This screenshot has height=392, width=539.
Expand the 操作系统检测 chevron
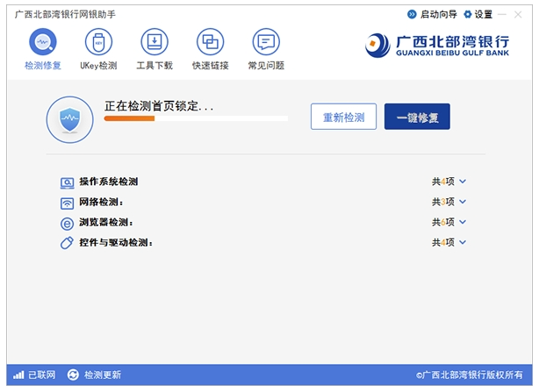point(463,182)
